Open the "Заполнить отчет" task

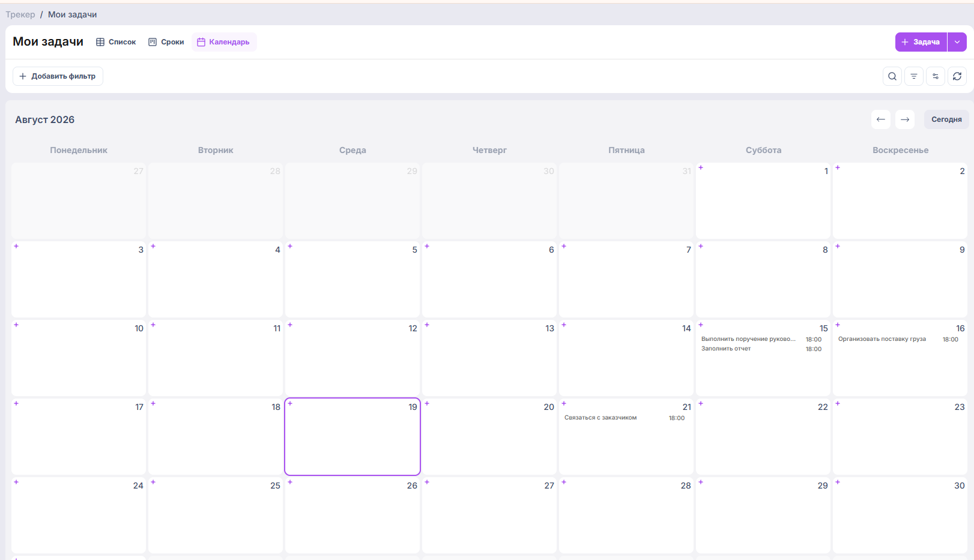click(x=726, y=349)
